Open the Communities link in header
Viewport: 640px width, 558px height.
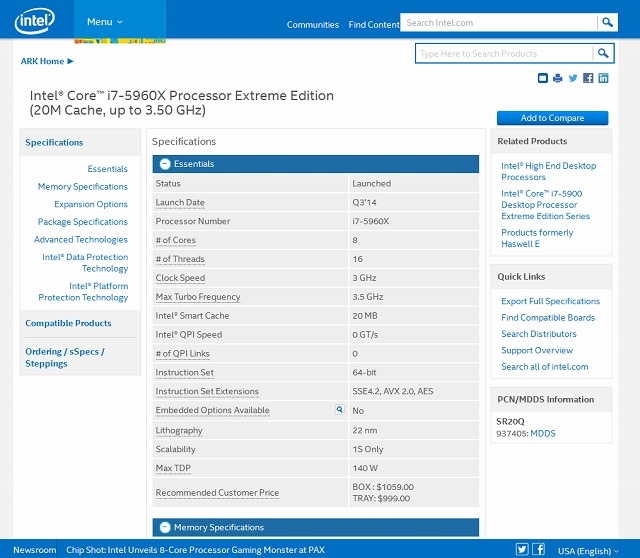(313, 24)
